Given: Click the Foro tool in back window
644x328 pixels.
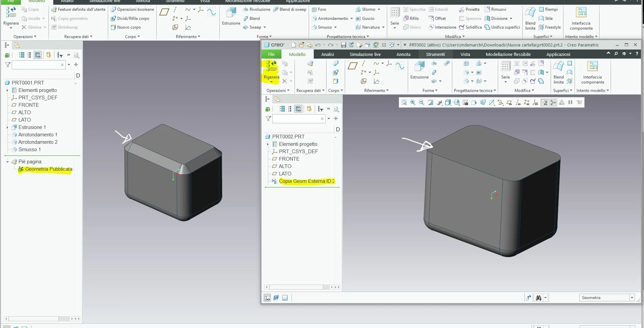Looking at the screenshot, I should [319, 9].
